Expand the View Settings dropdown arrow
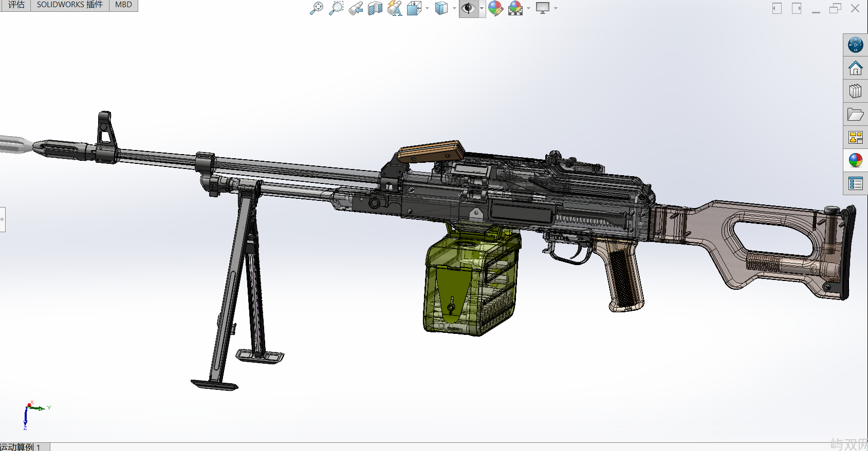868x451 pixels. pyautogui.click(x=556, y=8)
